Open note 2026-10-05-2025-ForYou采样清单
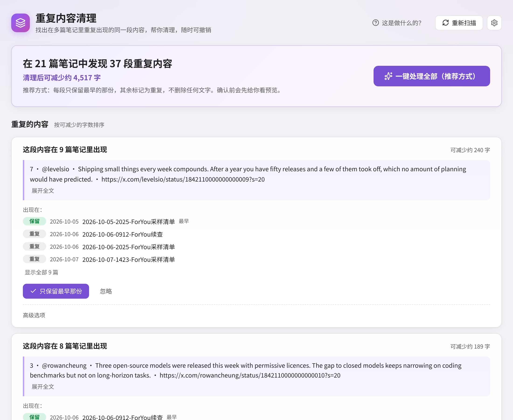 (x=128, y=222)
